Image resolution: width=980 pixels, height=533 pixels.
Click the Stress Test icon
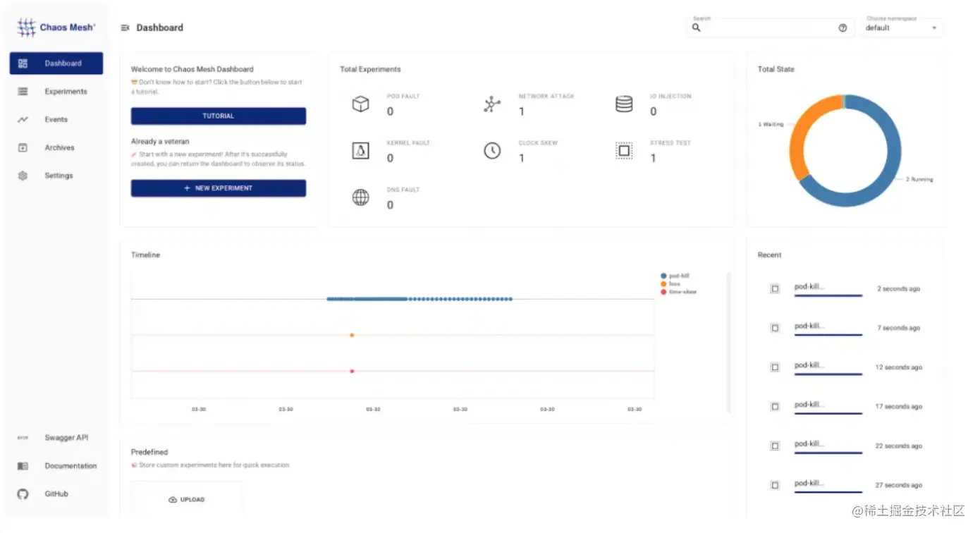coord(624,151)
